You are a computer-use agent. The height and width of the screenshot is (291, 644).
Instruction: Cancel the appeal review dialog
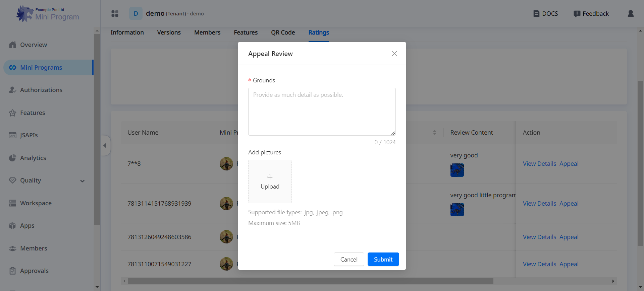pyautogui.click(x=348, y=259)
